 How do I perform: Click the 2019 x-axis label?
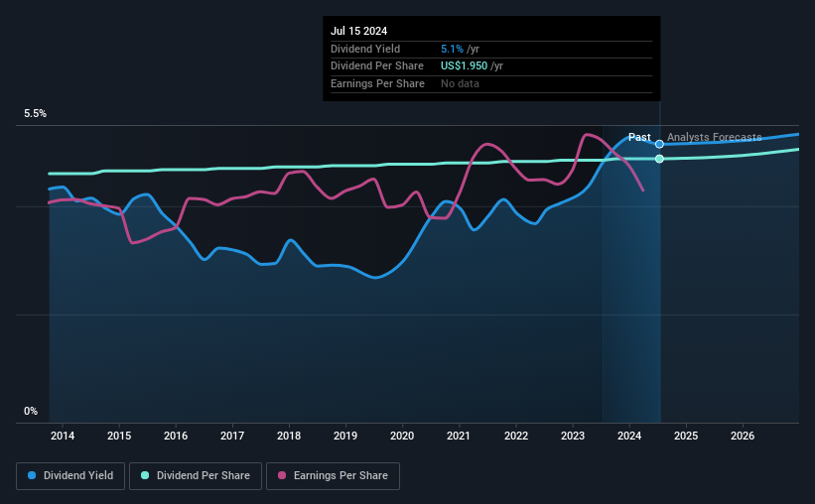point(345,436)
